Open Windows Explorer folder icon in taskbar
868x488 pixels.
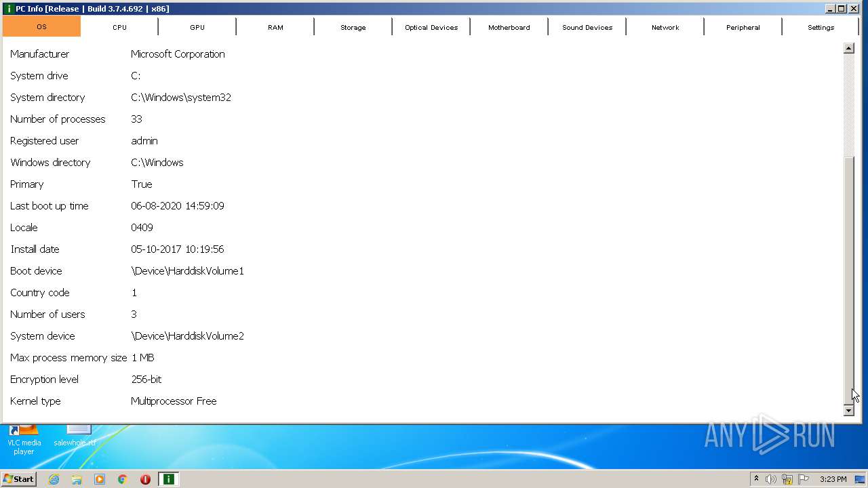click(x=77, y=479)
